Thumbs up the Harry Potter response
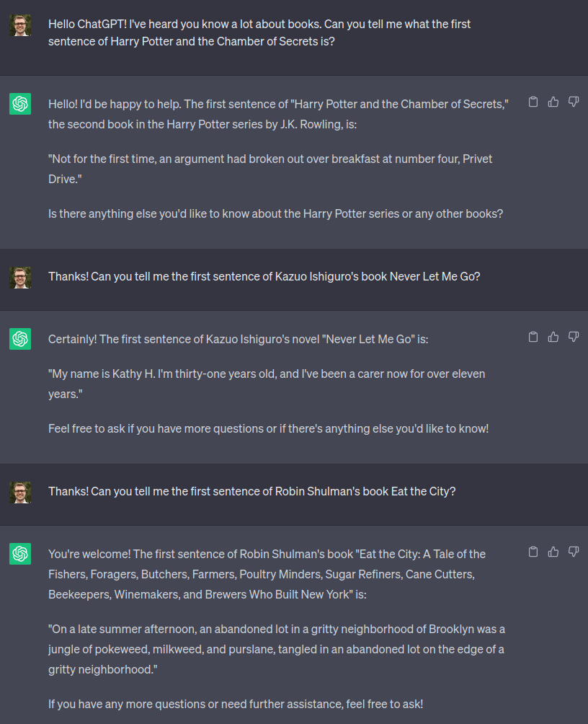 553,102
